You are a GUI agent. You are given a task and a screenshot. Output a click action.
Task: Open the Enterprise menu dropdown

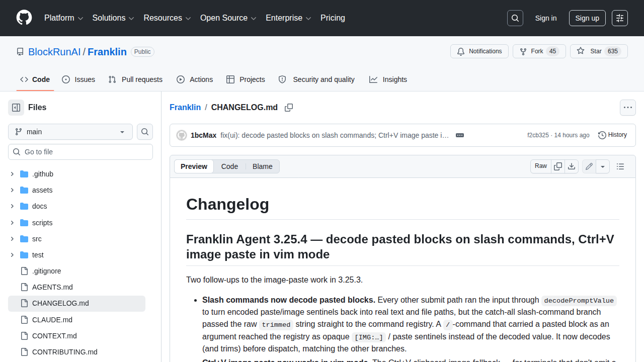(288, 18)
